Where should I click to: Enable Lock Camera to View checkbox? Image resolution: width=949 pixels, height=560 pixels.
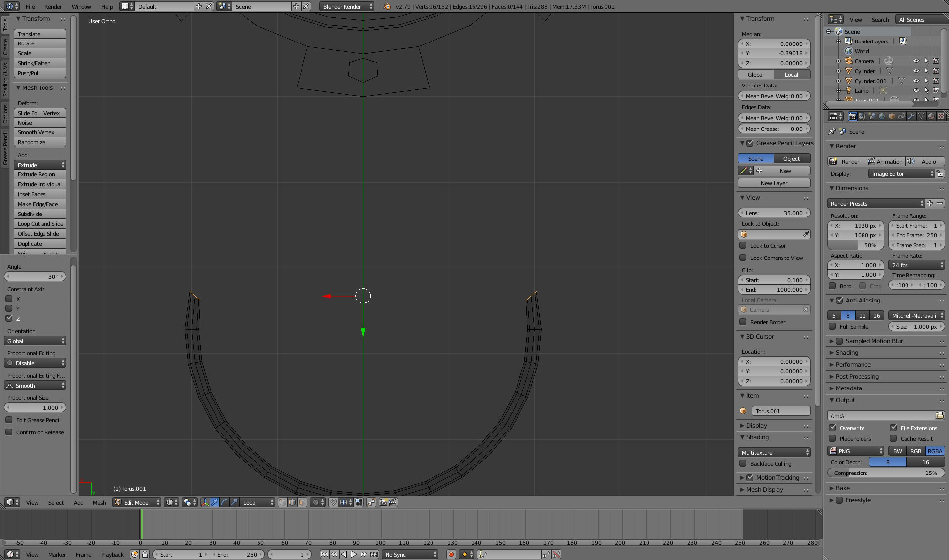point(743,258)
